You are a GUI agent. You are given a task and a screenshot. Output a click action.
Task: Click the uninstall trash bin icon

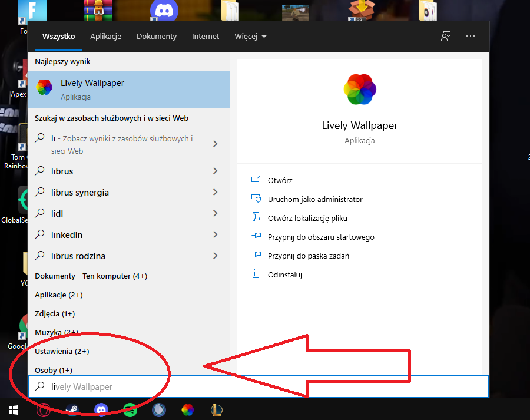(x=256, y=273)
